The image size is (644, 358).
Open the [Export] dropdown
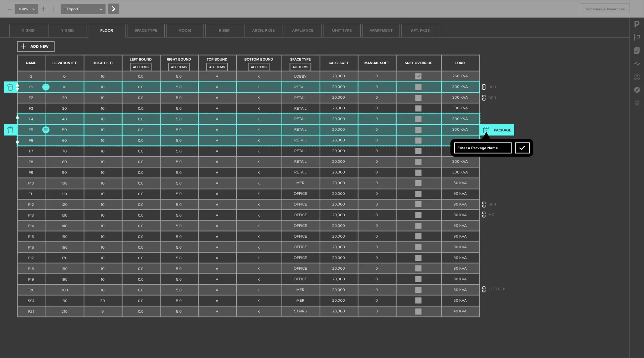pyautogui.click(x=83, y=9)
